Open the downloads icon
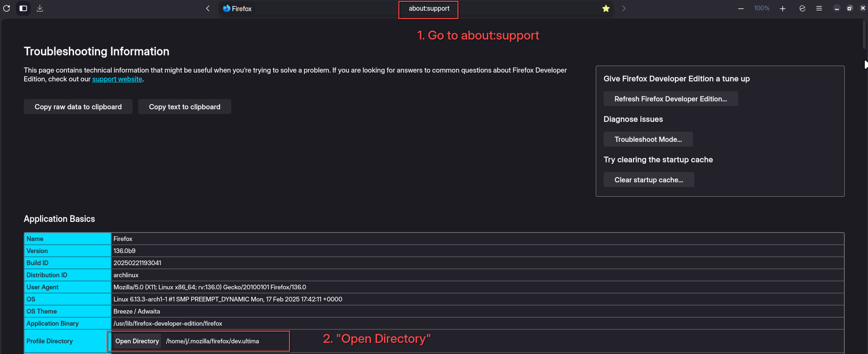The width and height of the screenshot is (868, 354). (40, 8)
